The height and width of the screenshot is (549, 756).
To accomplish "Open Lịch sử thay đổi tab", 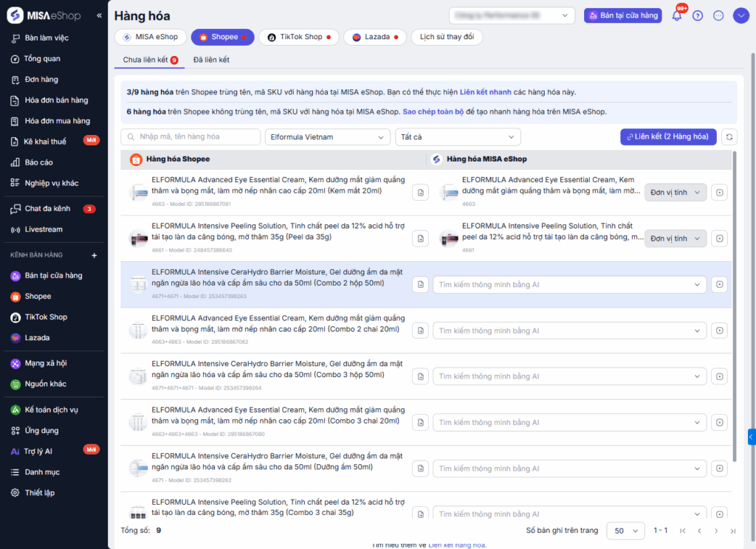I will point(447,37).
